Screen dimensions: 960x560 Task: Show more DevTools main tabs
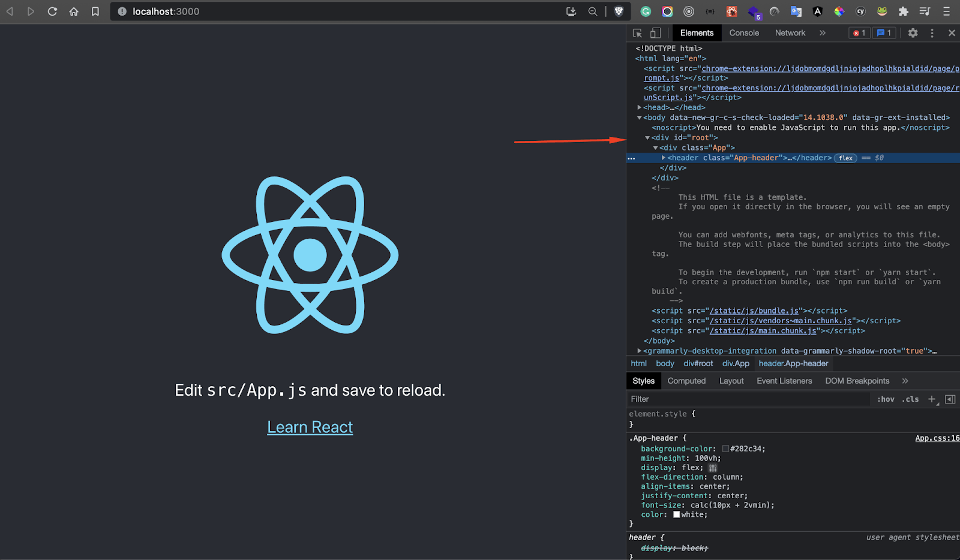823,33
